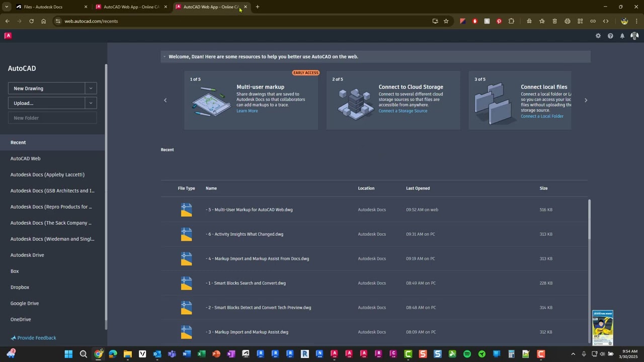The height and width of the screenshot is (362, 644).
Task: Open AutoCAD settings gear
Action: click(598, 36)
